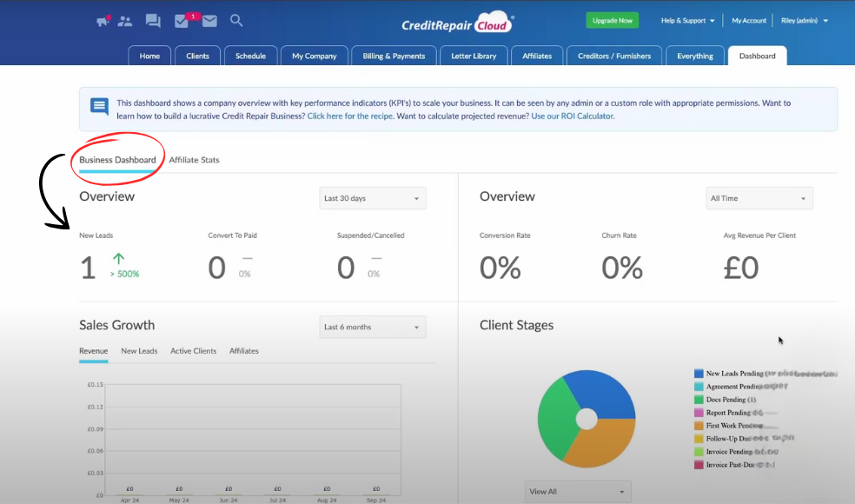Click the 'Sep 24' £0 data point

[x=376, y=488]
